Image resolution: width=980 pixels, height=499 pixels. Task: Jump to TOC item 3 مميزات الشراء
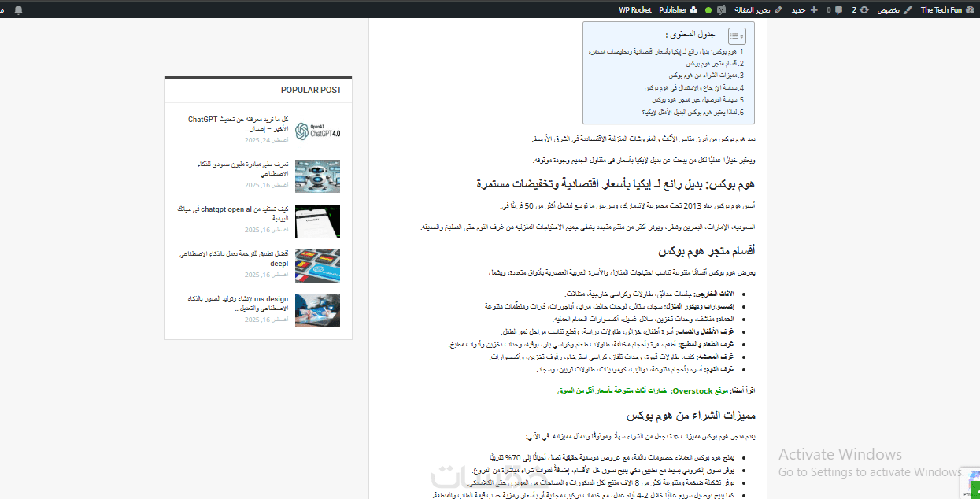point(706,76)
